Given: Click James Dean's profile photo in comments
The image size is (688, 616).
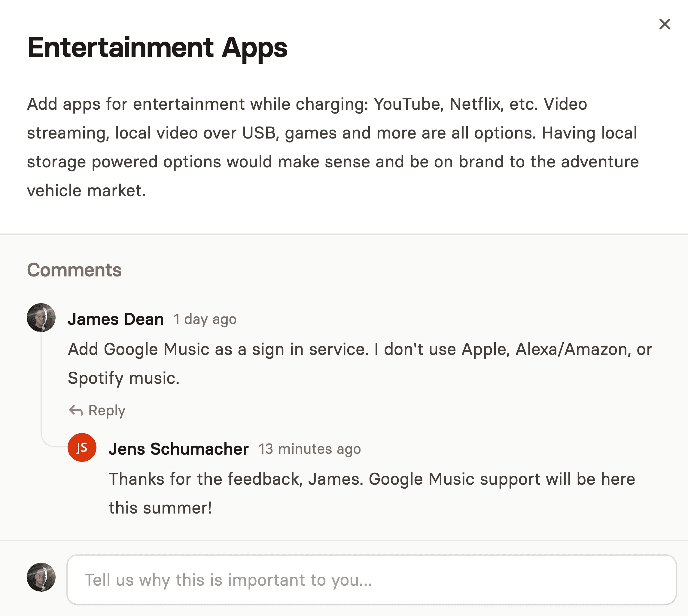Looking at the screenshot, I should pyautogui.click(x=41, y=318).
